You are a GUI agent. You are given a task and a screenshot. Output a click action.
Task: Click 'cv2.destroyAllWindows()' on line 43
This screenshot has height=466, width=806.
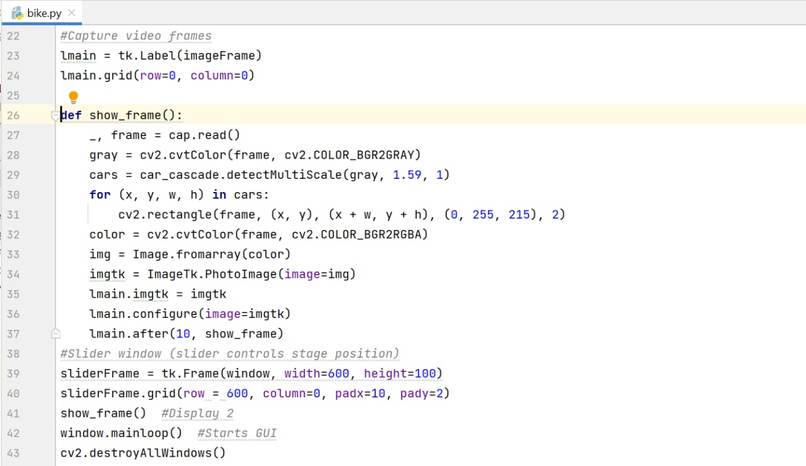(143, 453)
